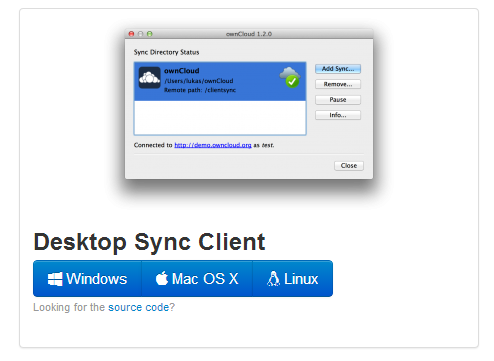Image resolution: width=494 pixels, height=361 pixels.
Task: Select the ownCloud sync folder entry
Action: tap(220, 81)
